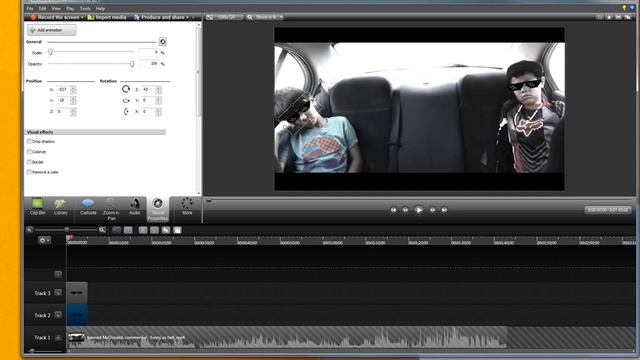Step Position Y value spinner
This screenshot has width=640, height=360.
(73, 100)
